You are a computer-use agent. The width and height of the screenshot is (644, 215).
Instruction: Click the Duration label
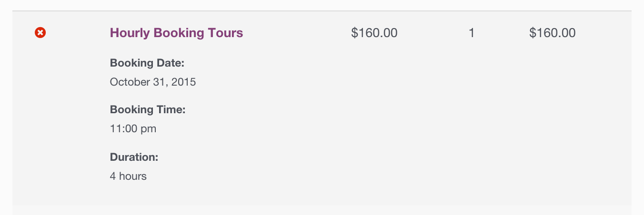point(134,157)
